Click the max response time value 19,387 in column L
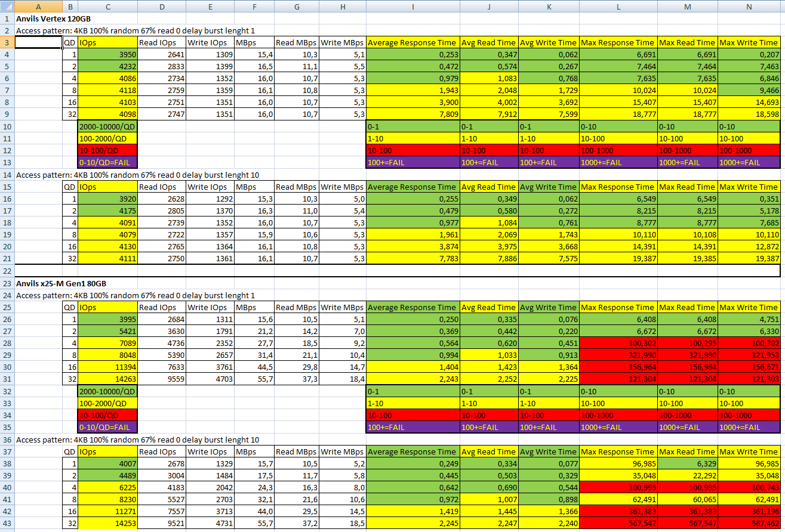 618,259
